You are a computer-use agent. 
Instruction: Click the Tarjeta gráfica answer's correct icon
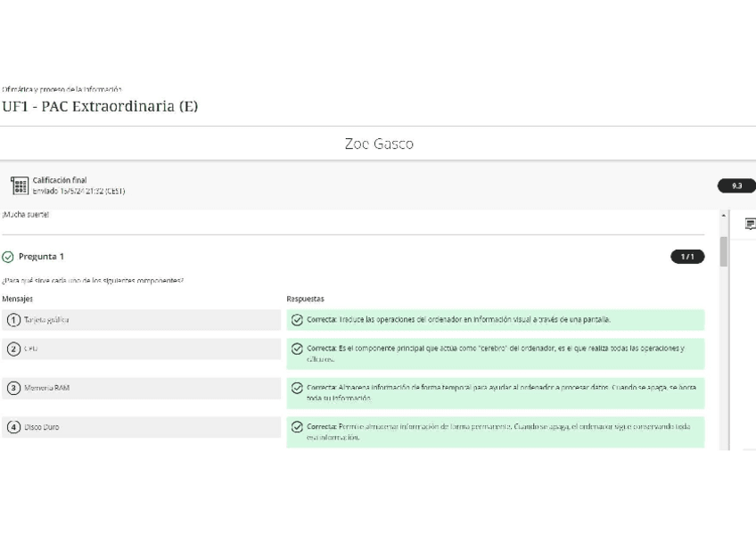[297, 319]
